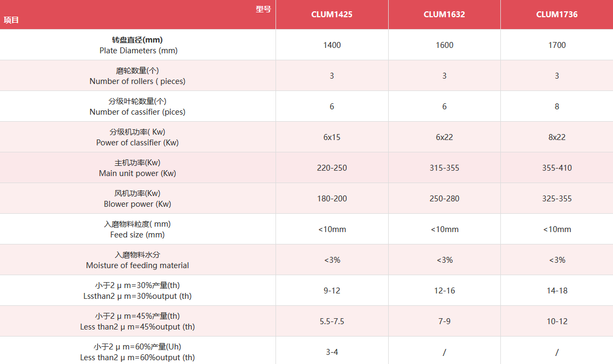This screenshot has height=364, width=613.
Task: Select the 1400 plate diameter cell
Action: point(332,45)
